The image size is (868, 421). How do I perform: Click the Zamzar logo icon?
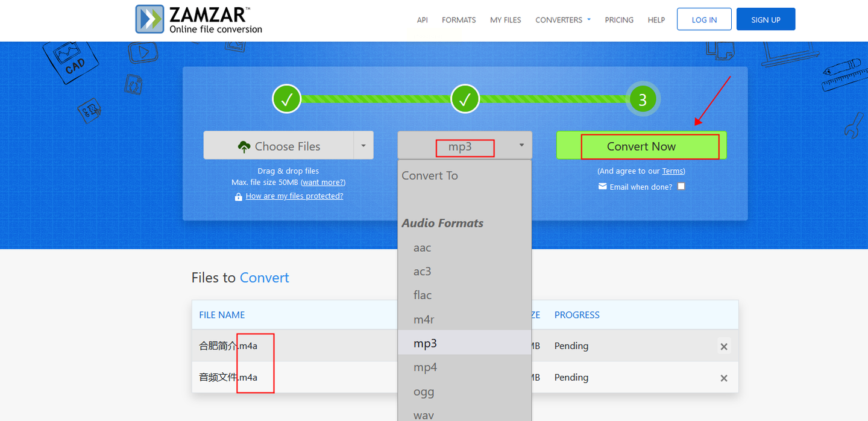pos(149,19)
